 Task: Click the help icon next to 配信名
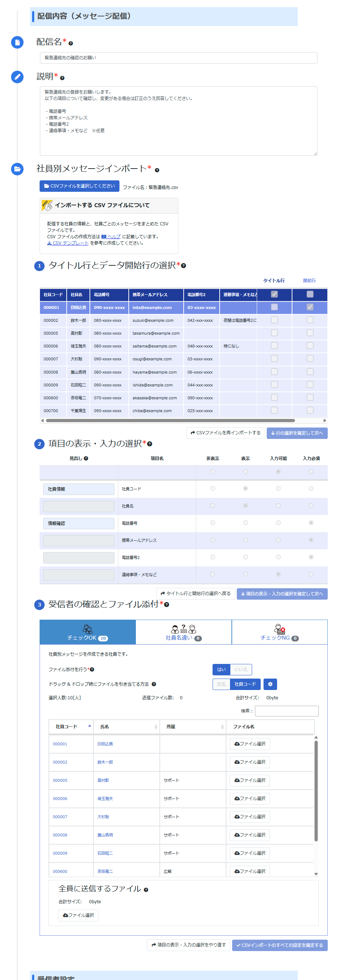click(x=71, y=43)
